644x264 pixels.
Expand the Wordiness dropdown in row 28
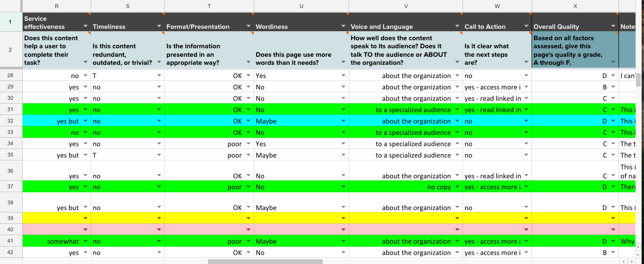tap(343, 76)
